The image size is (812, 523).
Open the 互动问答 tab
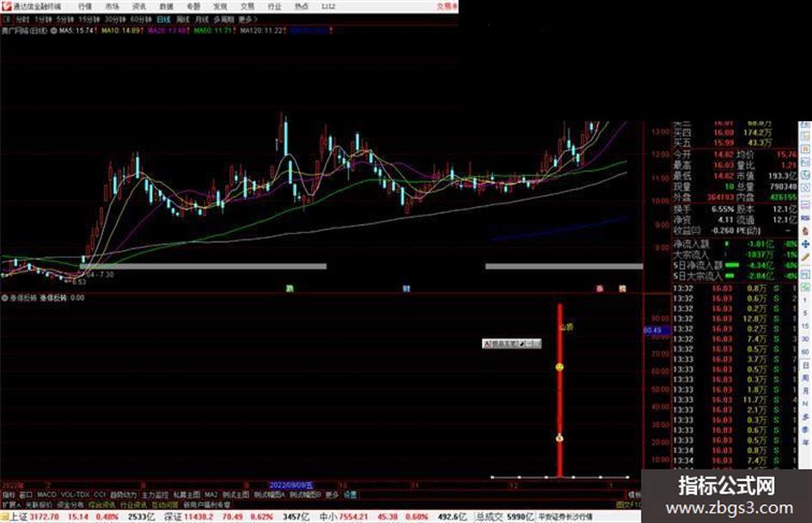click(x=165, y=505)
